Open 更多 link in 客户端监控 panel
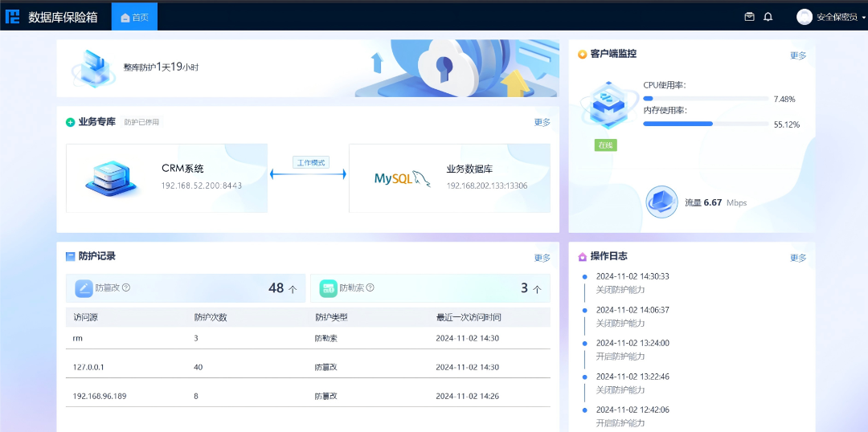Screen dimensions: 868x432 click(x=798, y=55)
